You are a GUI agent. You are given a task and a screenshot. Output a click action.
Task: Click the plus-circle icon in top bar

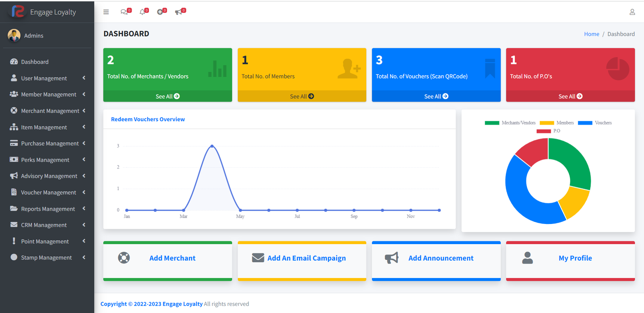click(x=160, y=12)
